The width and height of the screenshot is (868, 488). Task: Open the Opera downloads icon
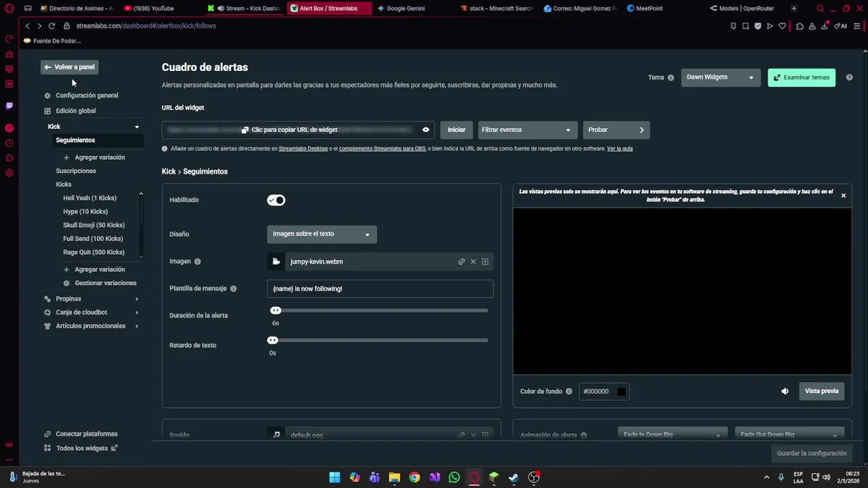click(825, 26)
